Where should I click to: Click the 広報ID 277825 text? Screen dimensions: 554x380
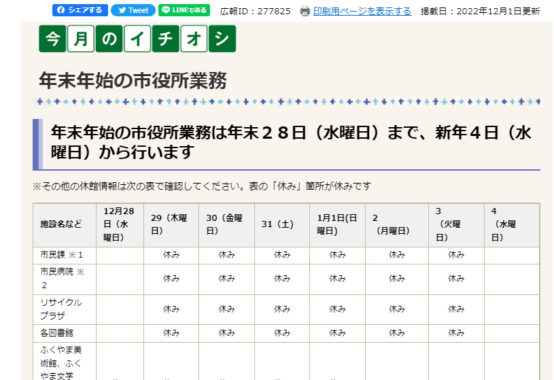[255, 11]
